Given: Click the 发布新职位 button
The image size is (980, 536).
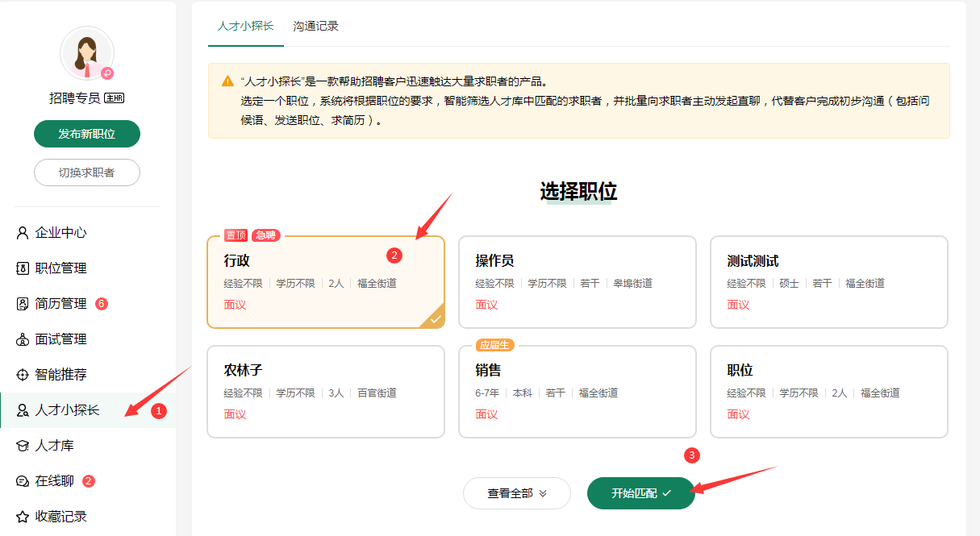Looking at the screenshot, I should (x=87, y=134).
